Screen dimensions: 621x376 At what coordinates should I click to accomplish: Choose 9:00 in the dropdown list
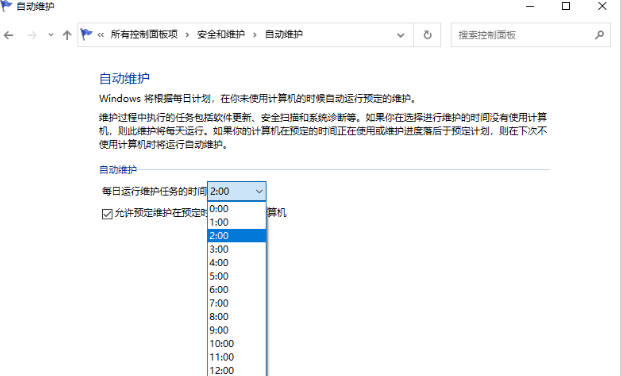237,330
